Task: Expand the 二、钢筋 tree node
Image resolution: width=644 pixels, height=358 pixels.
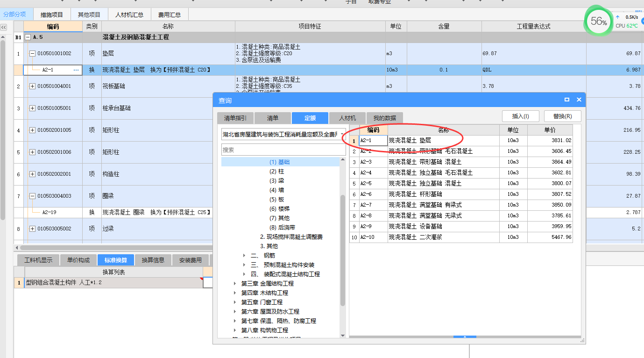Action: (244, 256)
